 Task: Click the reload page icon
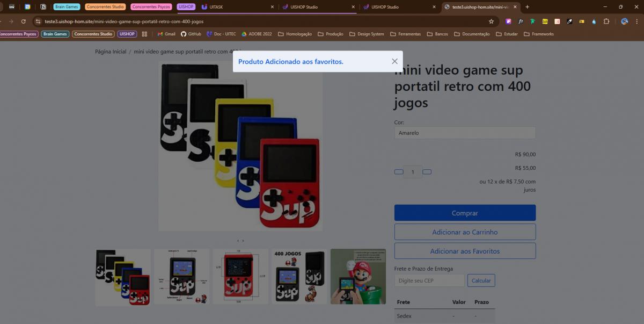(x=23, y=21)
